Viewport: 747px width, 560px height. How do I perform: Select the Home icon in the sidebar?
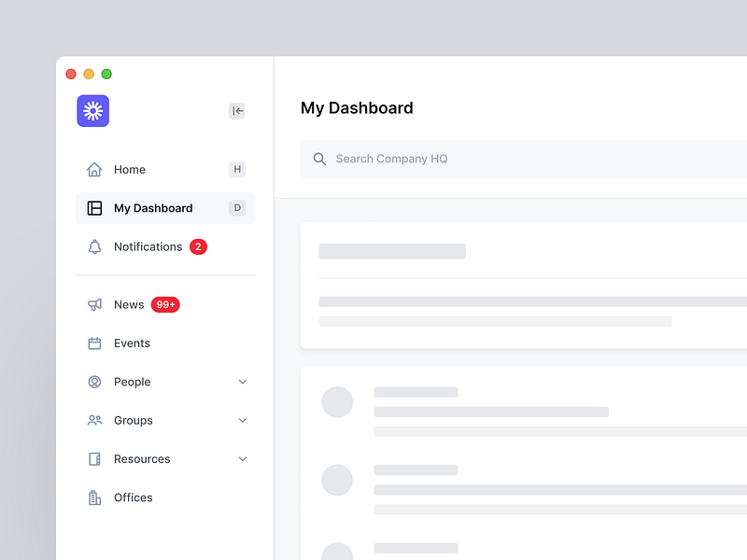pyautogui.click(x=93, y=169)
